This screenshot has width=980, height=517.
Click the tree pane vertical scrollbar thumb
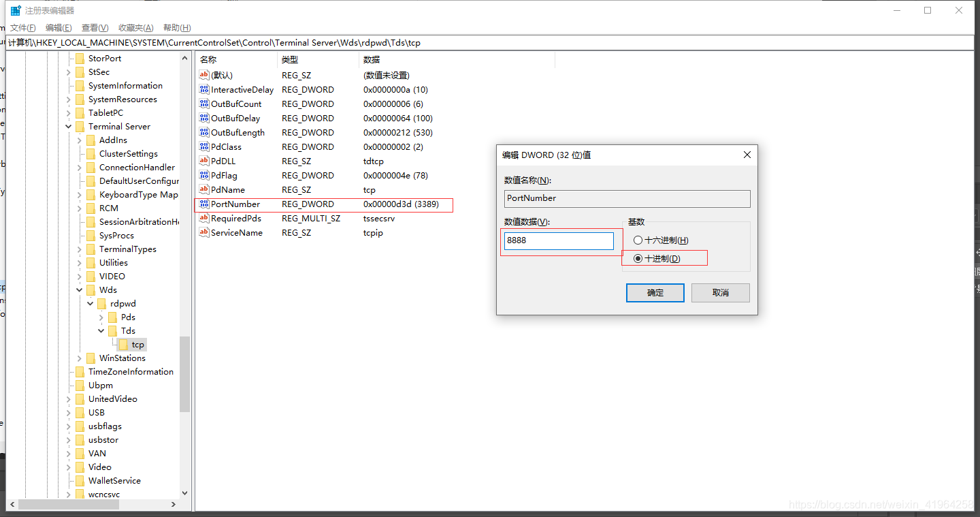click(184, 374)
